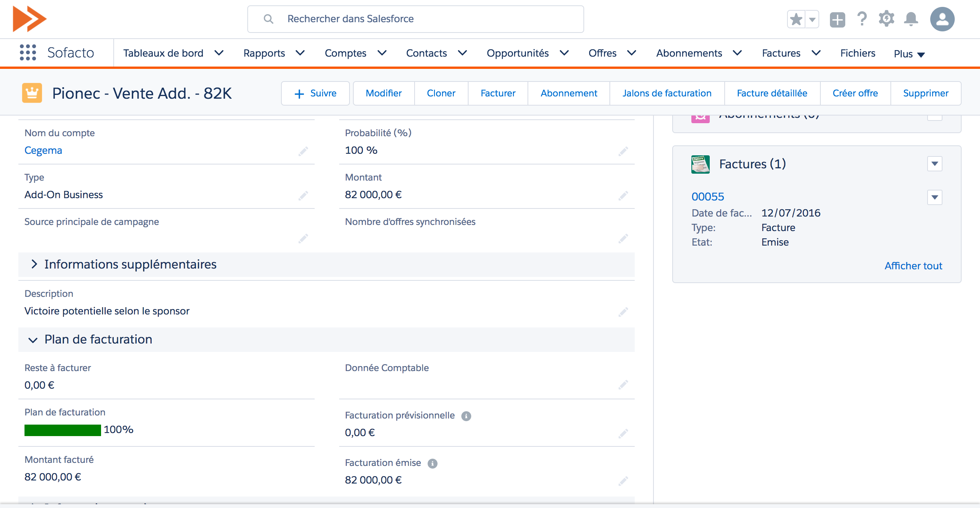Click the search magnifier icon
980x508 pixels.
pyautogui.click(x=268, y=19)
